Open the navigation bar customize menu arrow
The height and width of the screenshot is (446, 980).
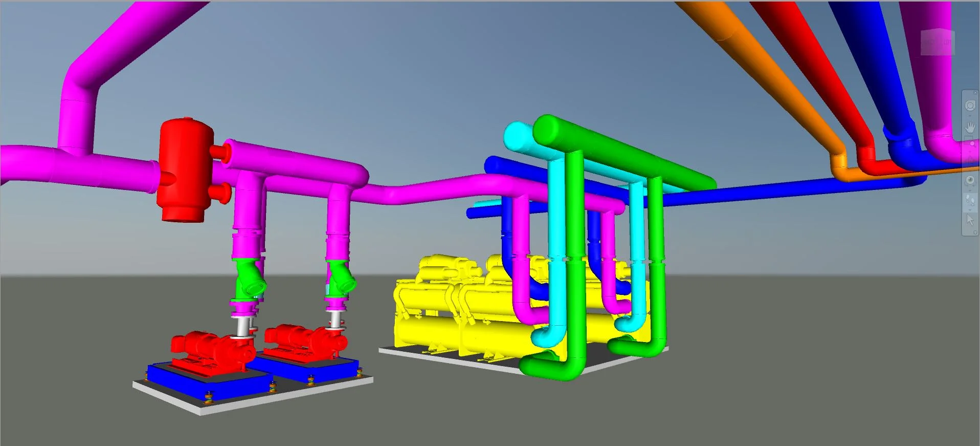point(975,232)
